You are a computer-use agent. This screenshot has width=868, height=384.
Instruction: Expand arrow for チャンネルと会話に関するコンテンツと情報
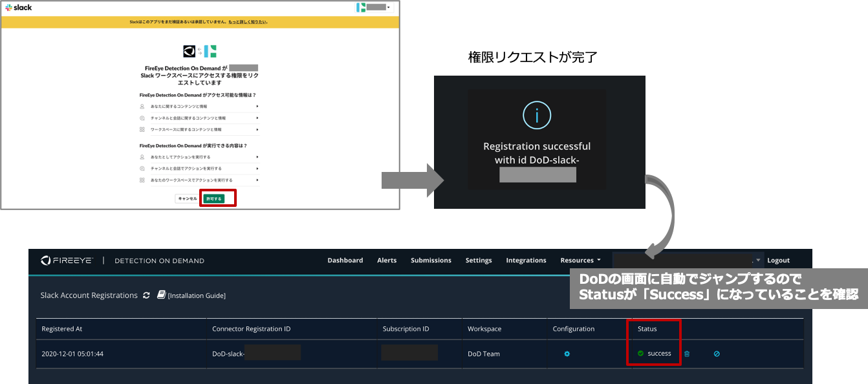click(257, 118)
